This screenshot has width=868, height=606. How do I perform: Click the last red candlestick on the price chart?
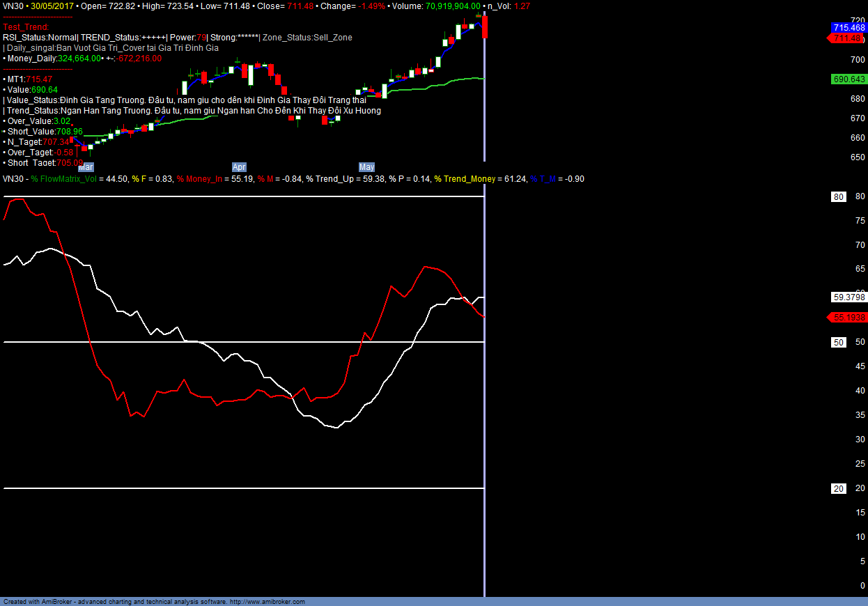click(x=484, y=27)
